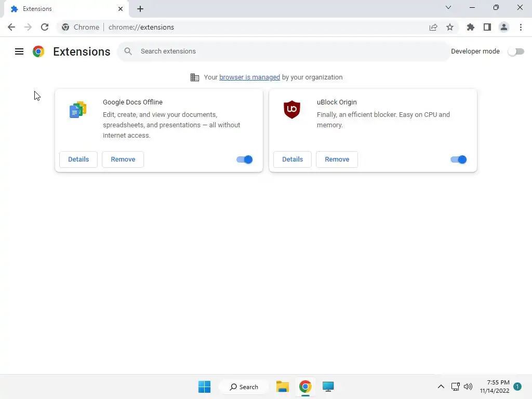
Task: Open the Extensions main menu hamburger icon
Action: tap(19, 51)
